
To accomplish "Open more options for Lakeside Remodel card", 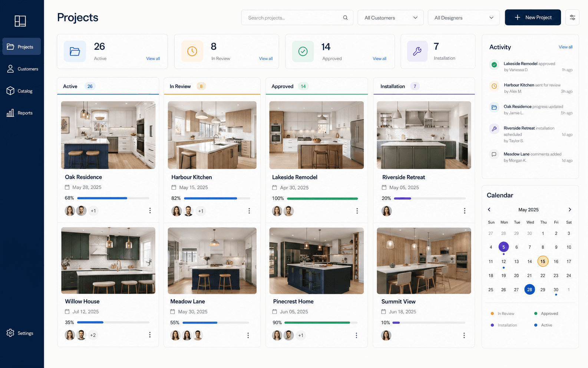I will 357,211.
